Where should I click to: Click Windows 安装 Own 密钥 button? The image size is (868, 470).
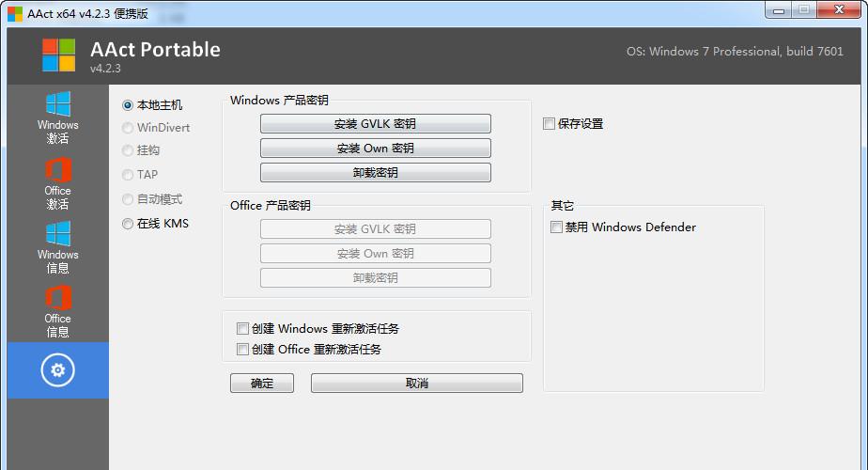[376, 148]
